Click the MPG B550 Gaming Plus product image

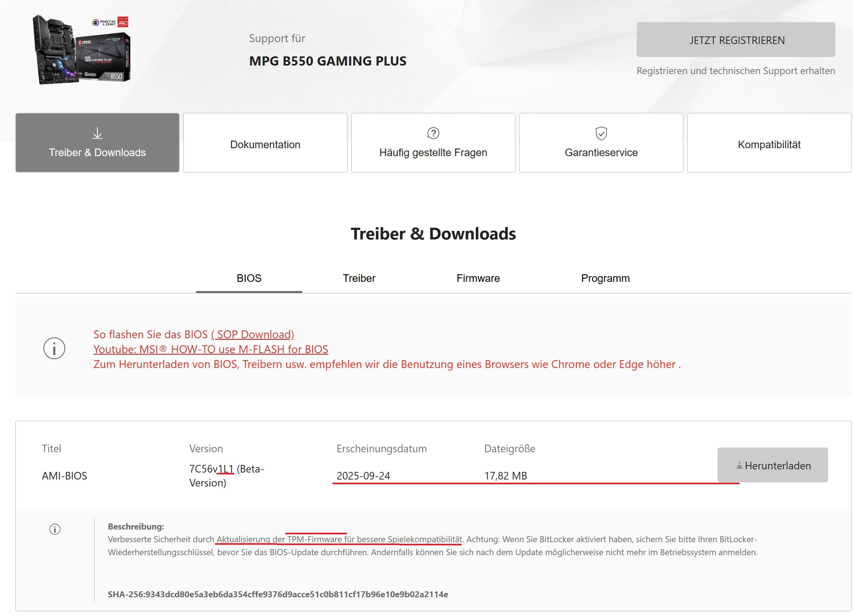[x=82, y=49]
